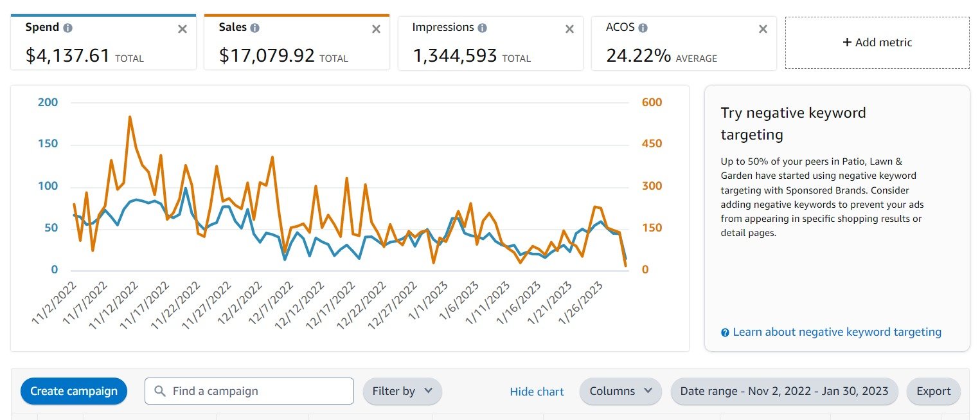Add a new metric card

pos(877,42)
